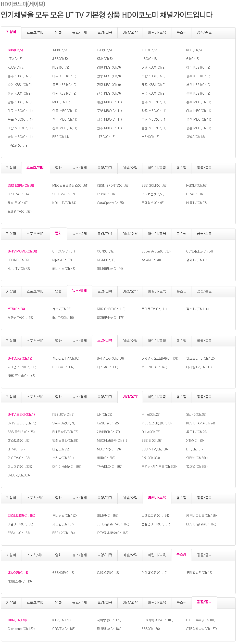Select tvN(Ch.22) channel

pos(105,415)
